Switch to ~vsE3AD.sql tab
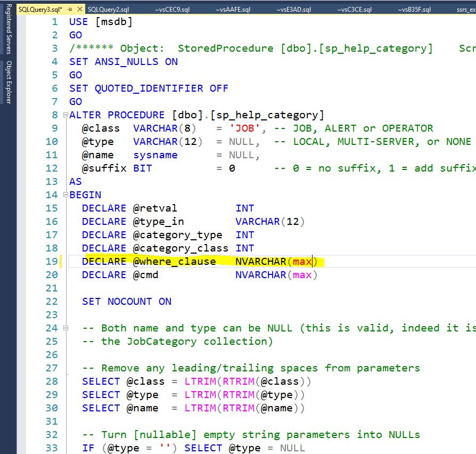 [293, 10]
